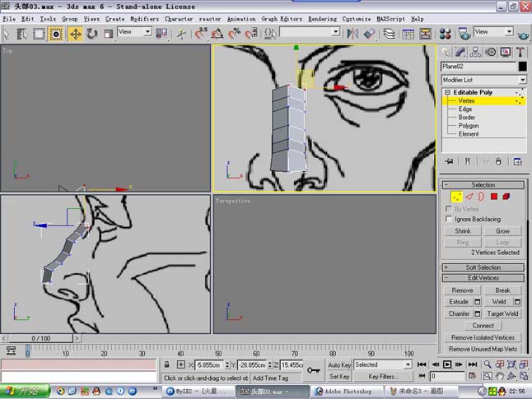Open Weld settings dialog box icon
The image size is (532, 399).
(517, 302)
